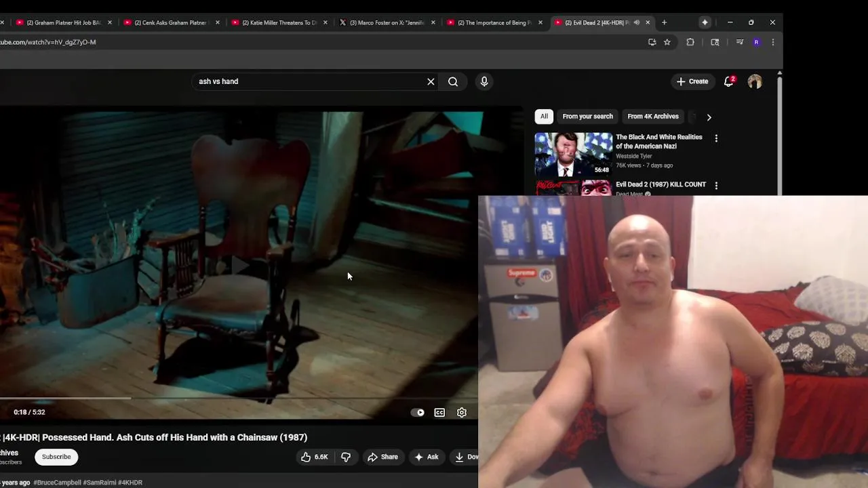This screenshot has width=868, height=488.
Task: Open a new browser tab
Action: tap(664, 22)
